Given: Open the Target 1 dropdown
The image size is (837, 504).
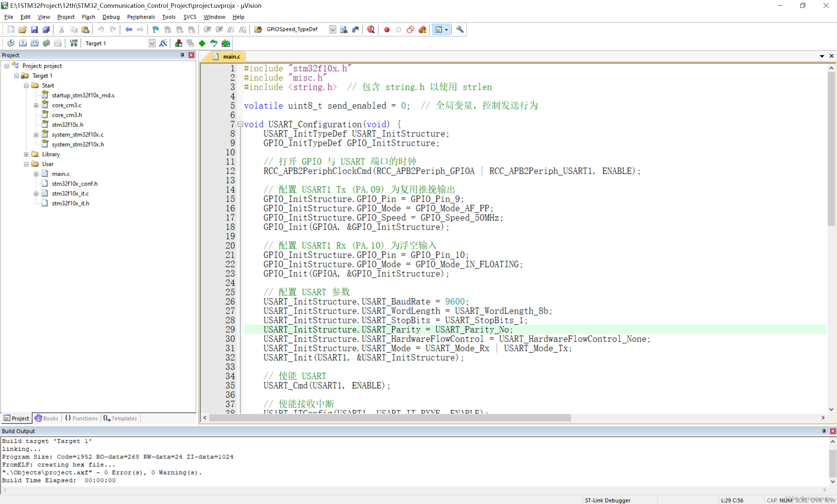Looking at the screenshot, I should click(x=152, y=43).
